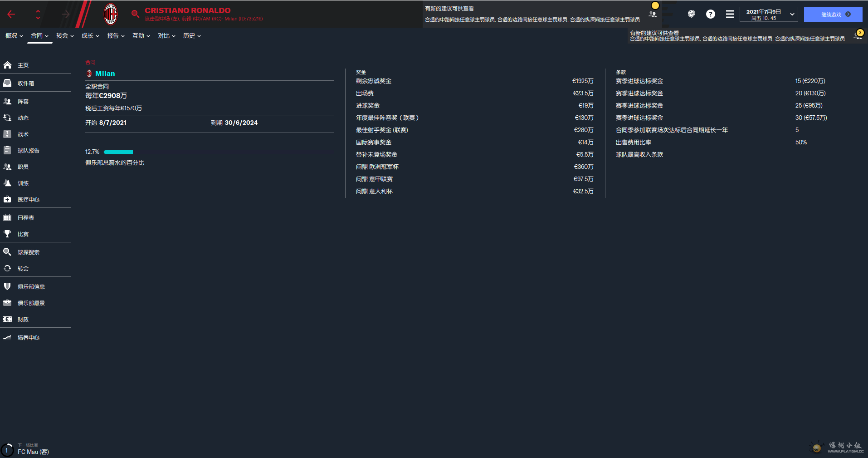Open 培养中心 development centre in sidebar
Screen dimensions: 868x458
point(35,338)
